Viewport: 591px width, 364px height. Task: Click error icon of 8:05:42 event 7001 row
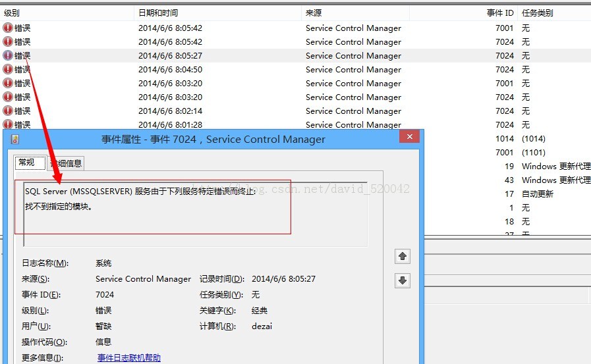8,28
